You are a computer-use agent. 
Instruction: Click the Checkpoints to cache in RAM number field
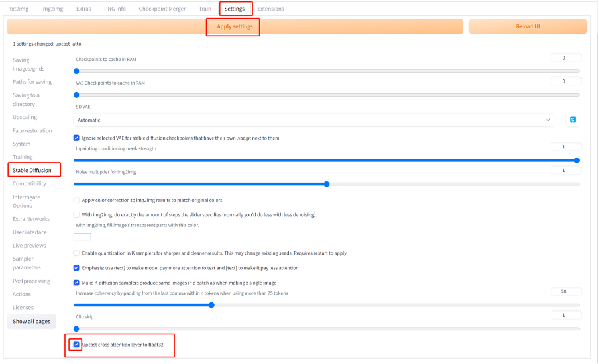point(566,58)
